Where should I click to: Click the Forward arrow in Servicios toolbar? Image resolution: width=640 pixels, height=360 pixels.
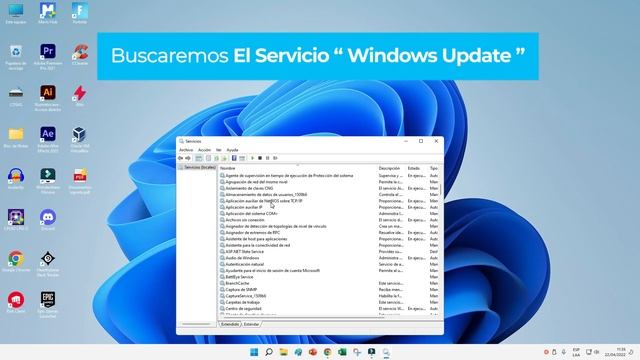(x=188, y=158)
